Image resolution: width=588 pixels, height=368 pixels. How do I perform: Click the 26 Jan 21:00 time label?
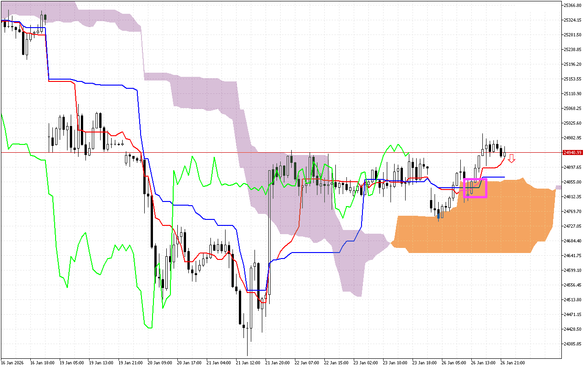tap(513, 362)
